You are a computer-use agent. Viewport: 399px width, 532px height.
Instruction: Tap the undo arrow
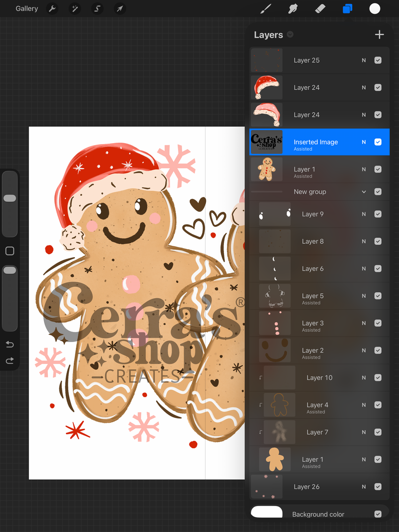[x=10, y=345]
